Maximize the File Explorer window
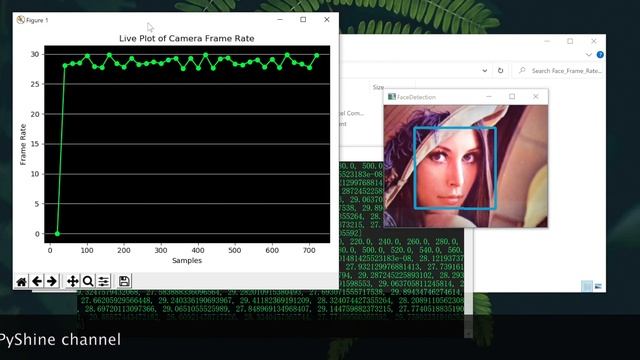The width and height of the screenshot is (640, 360). tap(570, 41)
